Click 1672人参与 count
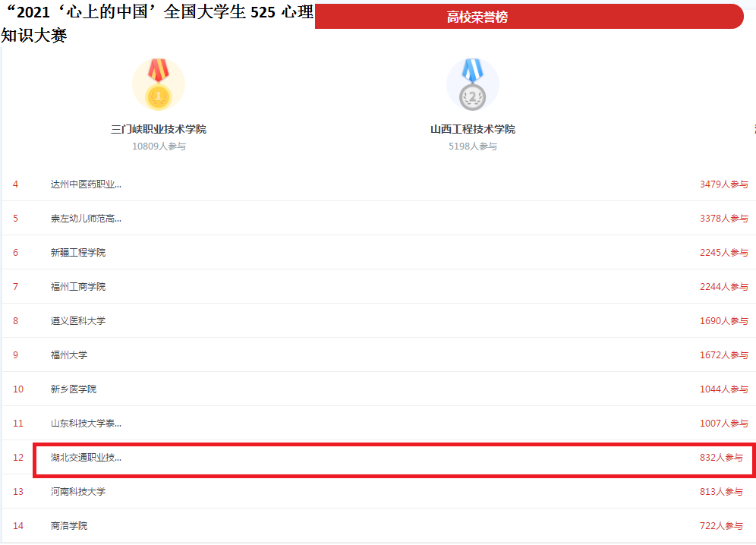Image resolution: width=756 pixels, height=545 pixels. point(723,355)
